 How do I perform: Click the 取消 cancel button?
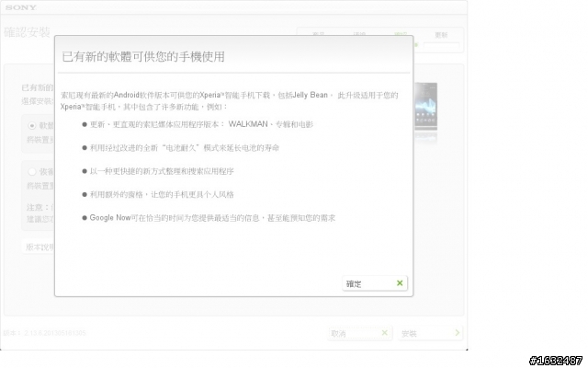(359, 333)
